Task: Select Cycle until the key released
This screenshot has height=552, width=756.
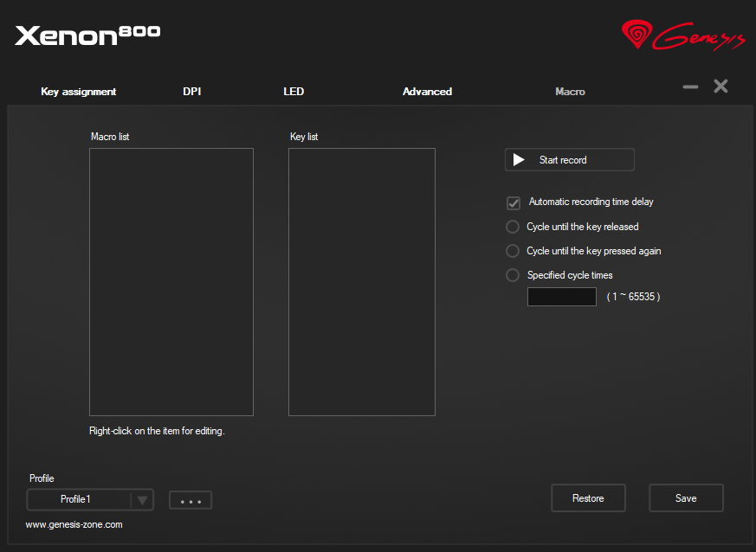Action: coord(513,227)
